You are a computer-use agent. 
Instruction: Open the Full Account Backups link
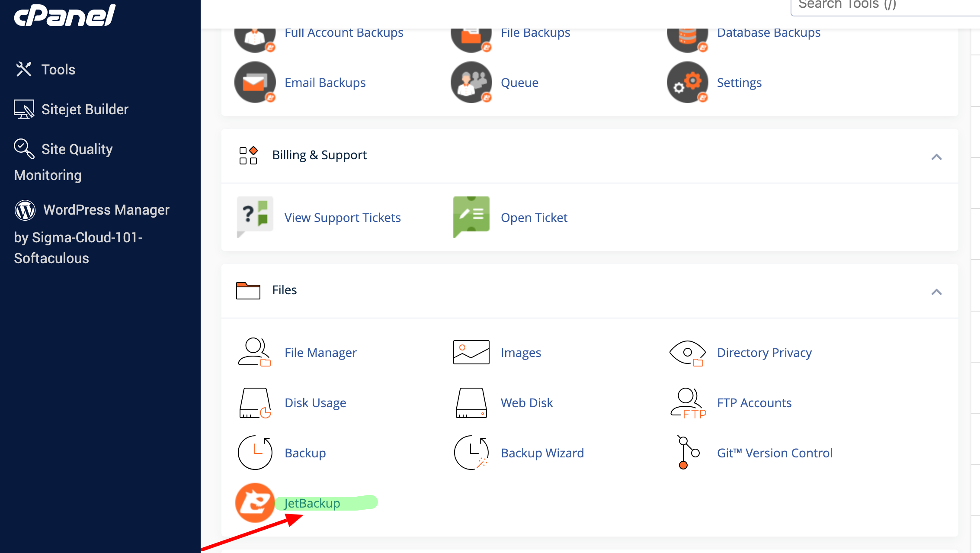tap(344, 33)
